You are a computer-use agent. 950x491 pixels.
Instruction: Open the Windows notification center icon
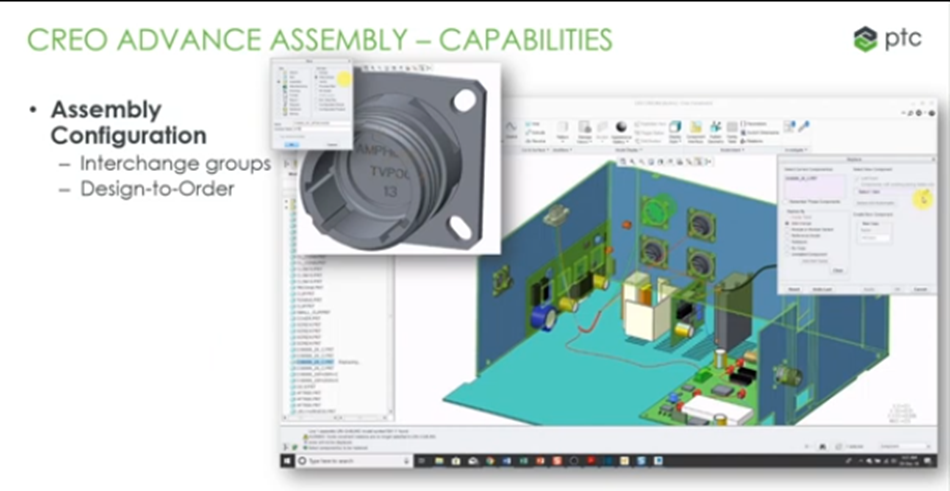click(x=929, y=461)
